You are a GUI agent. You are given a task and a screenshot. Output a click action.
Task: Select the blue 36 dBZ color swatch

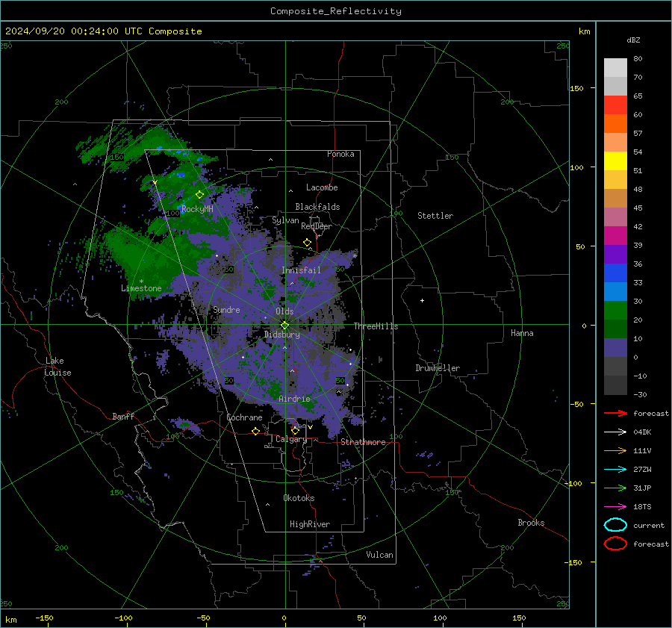tap(615, 273)
